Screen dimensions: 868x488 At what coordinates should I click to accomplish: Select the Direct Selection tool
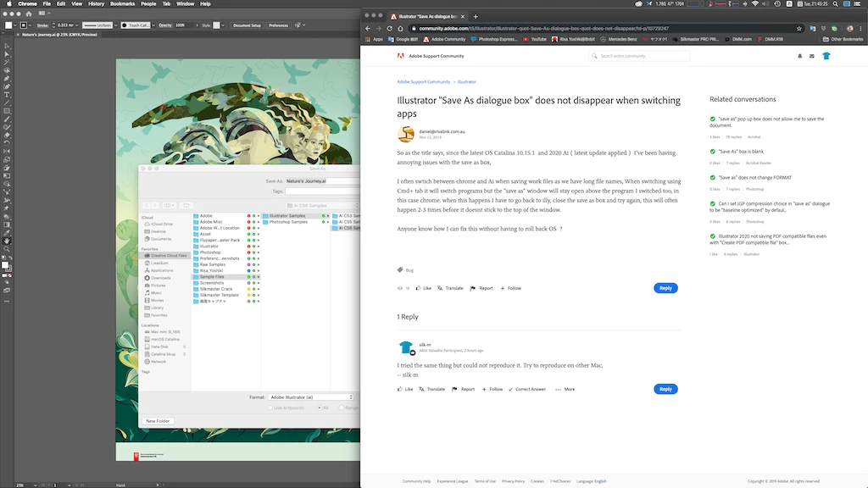click(x=7, y=54)
